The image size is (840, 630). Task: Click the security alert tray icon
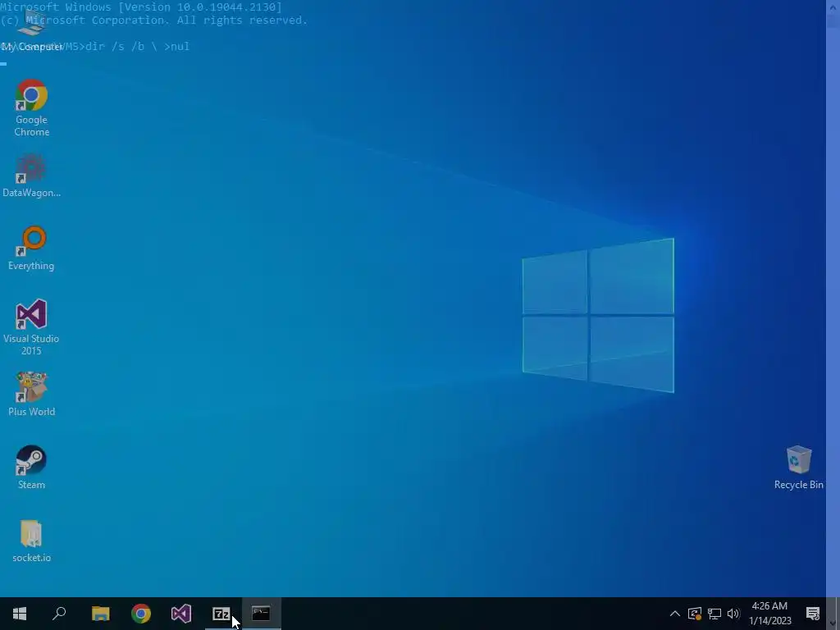click(x=695, y=614)
